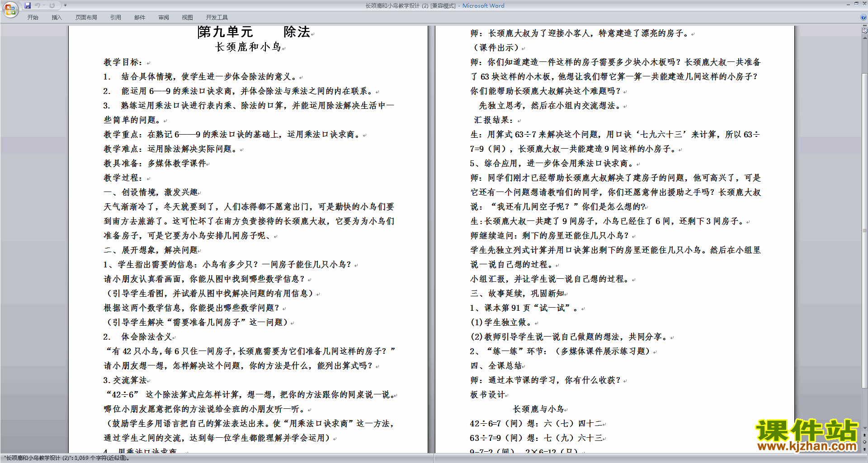
Task: Click the formula line 42÷6=7（间）
Action: (x=536, y=424)
